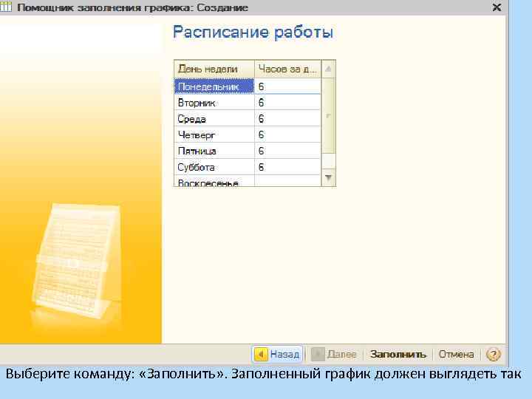Click the День недели column header
Screen dimensions: 532x399
tap(214, 69)
